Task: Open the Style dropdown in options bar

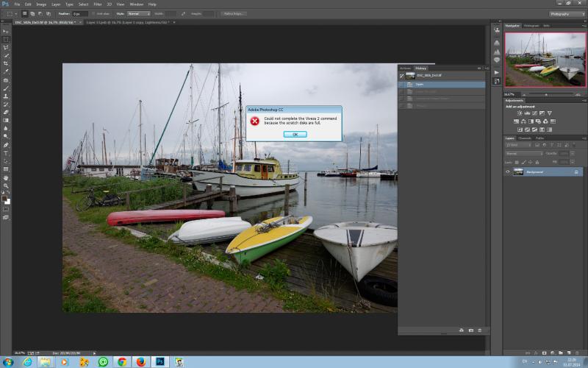Action: click(x=139, y=13)
